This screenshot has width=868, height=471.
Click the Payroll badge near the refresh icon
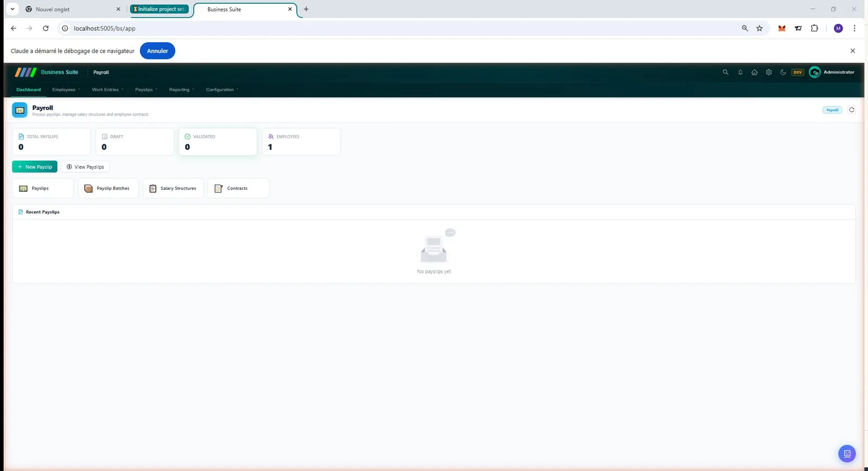[832, 110]
